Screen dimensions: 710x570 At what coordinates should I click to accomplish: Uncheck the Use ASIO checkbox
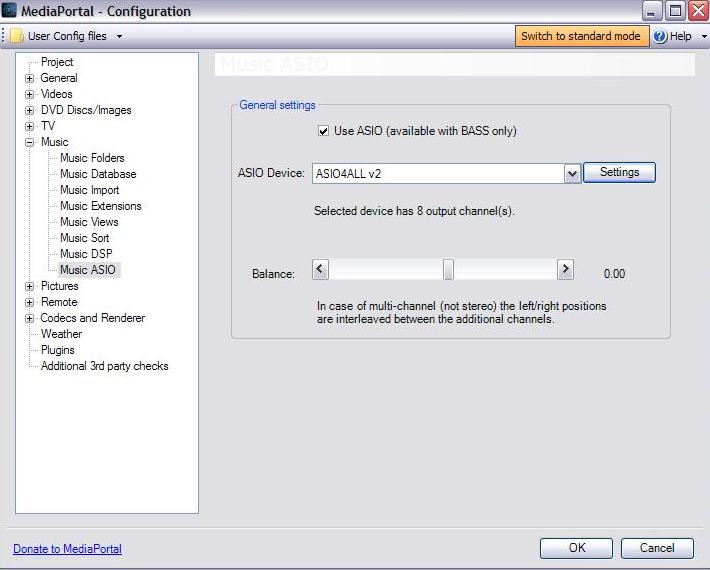pos(323,131)
